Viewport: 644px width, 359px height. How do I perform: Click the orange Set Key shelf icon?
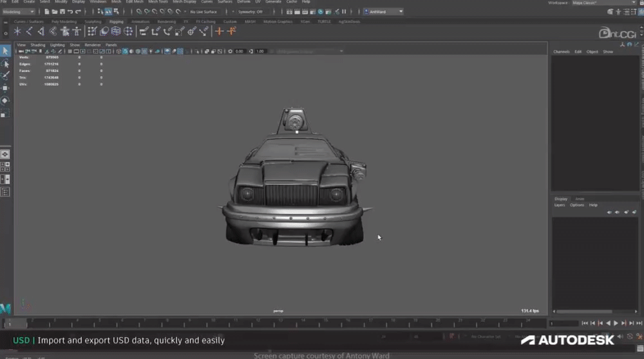pos(220,31)
